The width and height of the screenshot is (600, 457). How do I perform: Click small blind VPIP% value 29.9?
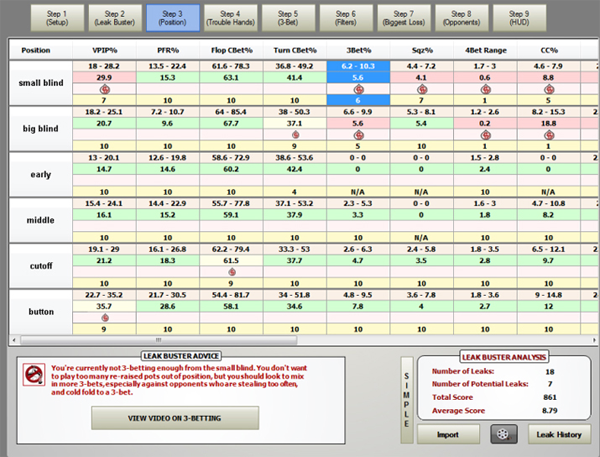104,78
